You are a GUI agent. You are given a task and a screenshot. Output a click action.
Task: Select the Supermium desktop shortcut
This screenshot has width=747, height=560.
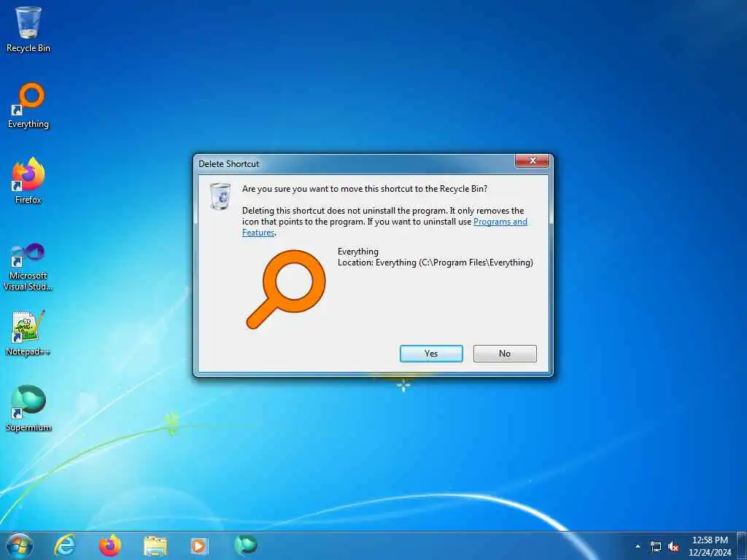click(x=28, y=408)
